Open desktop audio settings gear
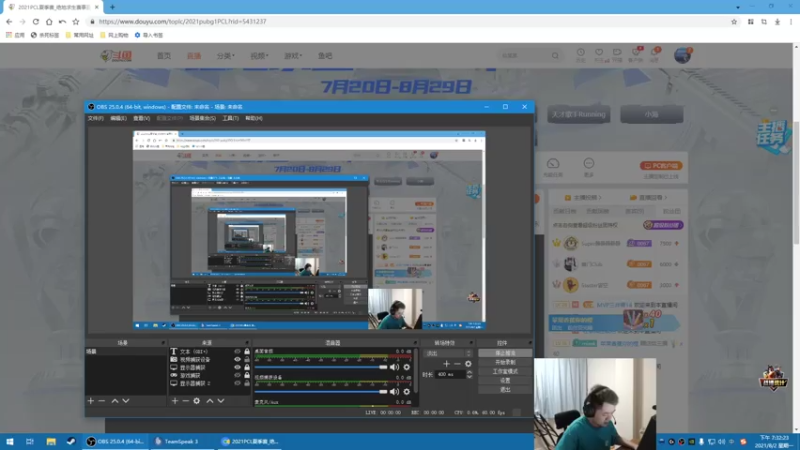 click(x=407, y=367)
